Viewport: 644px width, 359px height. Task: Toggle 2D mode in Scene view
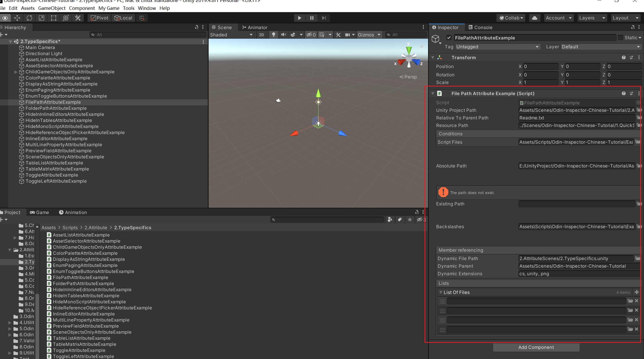click(261, 35)
